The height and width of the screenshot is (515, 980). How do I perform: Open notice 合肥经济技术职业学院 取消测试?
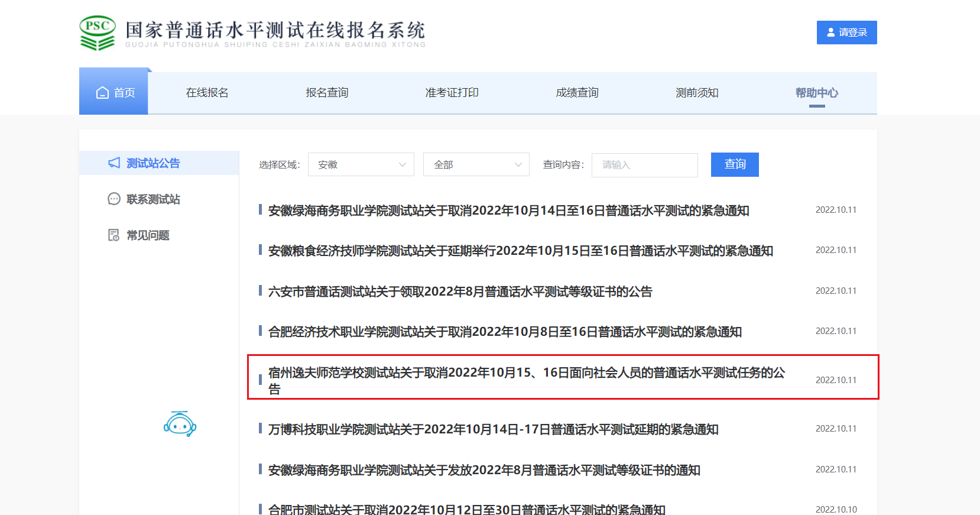[505, 332]
